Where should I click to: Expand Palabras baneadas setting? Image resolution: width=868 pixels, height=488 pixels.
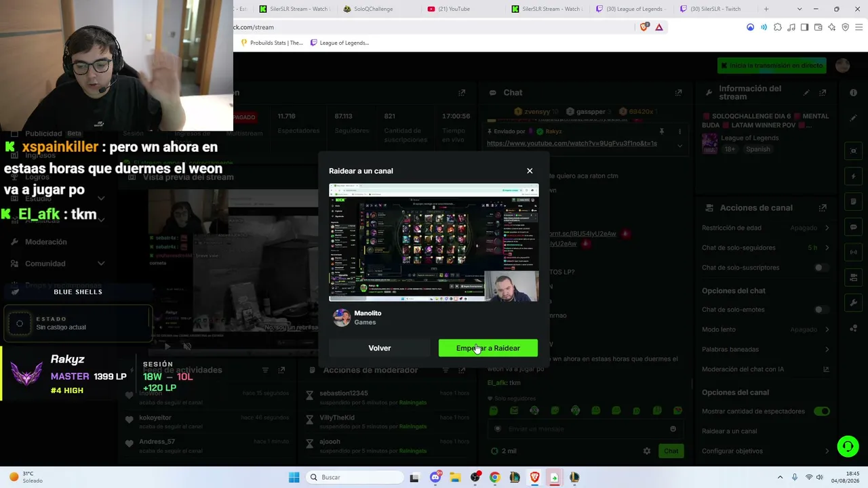765,350
